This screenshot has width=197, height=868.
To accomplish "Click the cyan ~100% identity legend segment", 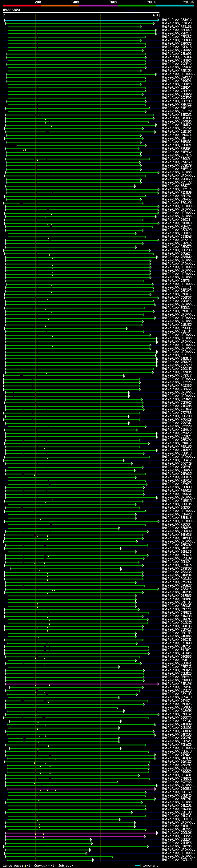I will [175, 6].
